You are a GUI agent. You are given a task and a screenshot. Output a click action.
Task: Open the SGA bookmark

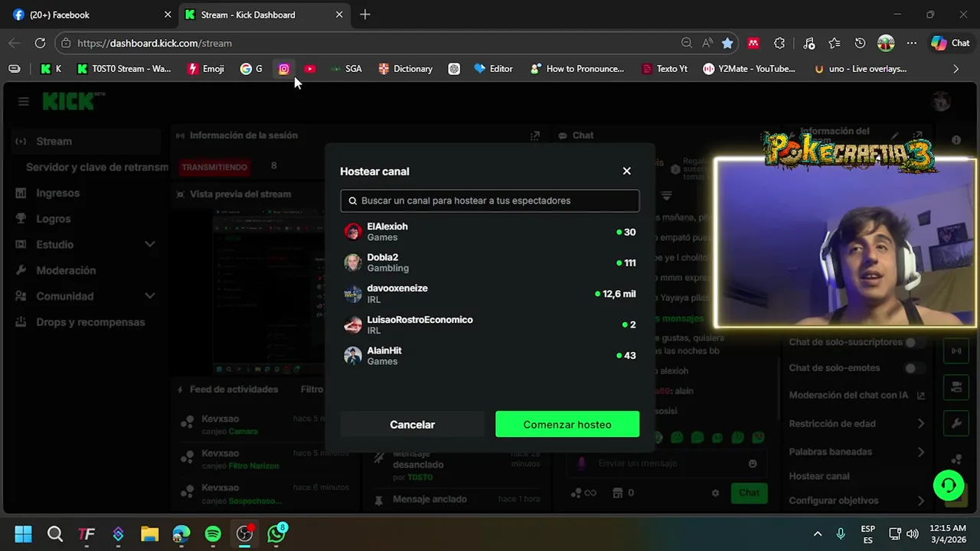346,69
